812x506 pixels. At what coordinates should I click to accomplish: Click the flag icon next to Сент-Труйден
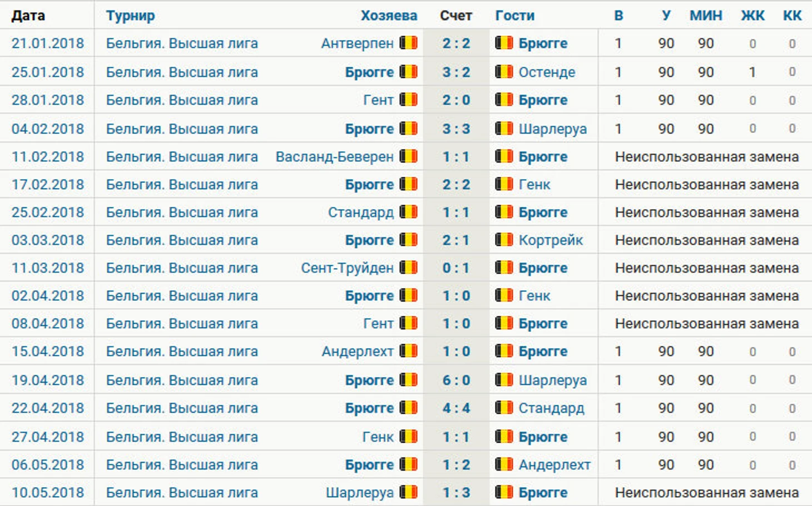click(x=409, y=267)
